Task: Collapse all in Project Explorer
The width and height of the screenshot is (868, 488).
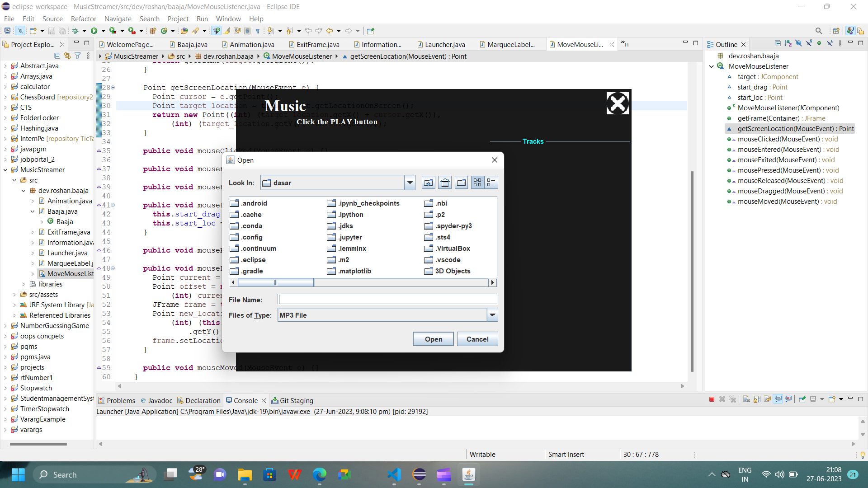Action: pyautogui.click(x=57, y=56)
